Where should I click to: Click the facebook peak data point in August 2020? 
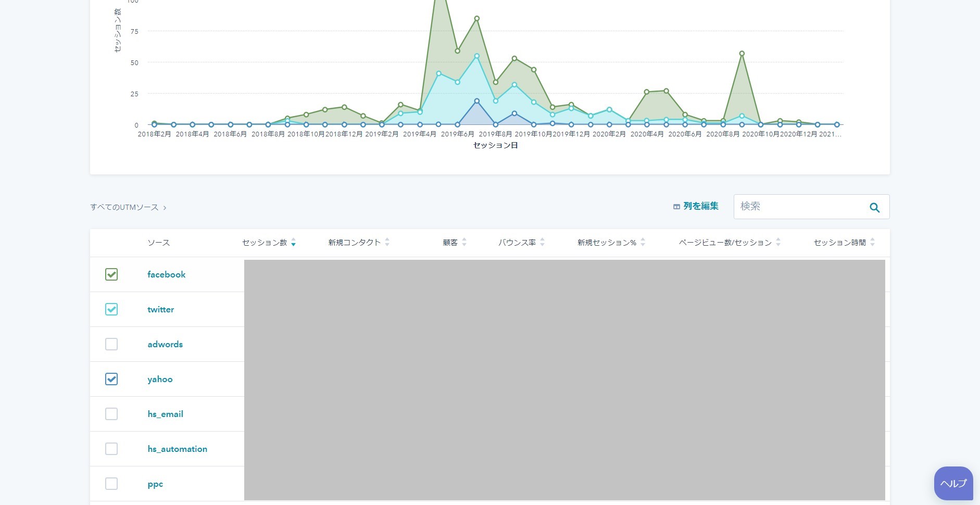pos(742,54)
